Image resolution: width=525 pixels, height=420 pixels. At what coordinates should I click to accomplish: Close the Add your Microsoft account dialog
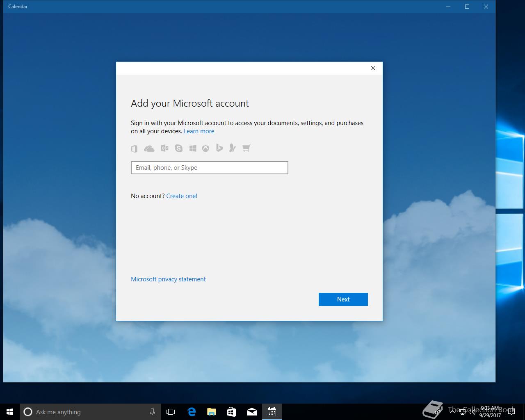coord(373,68)
